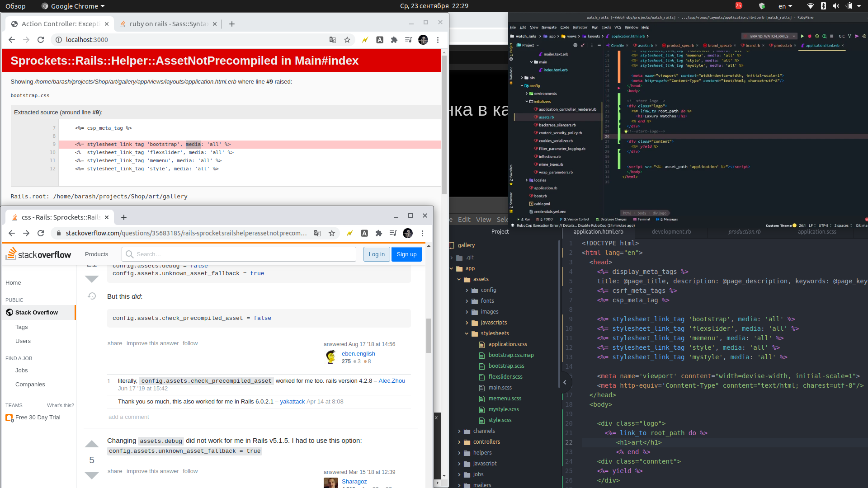Screen dimensions: 868x488
Task: Expand the javascripts folder
Action: pos(467,323)
